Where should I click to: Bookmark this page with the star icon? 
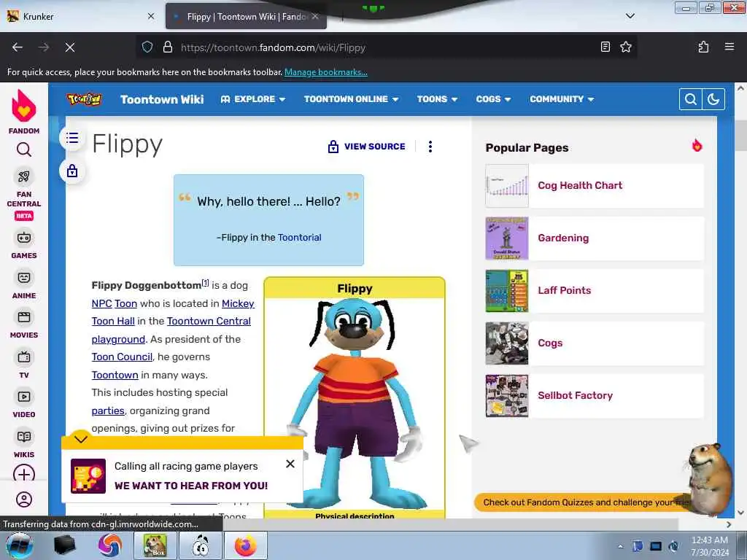point(625,47)
